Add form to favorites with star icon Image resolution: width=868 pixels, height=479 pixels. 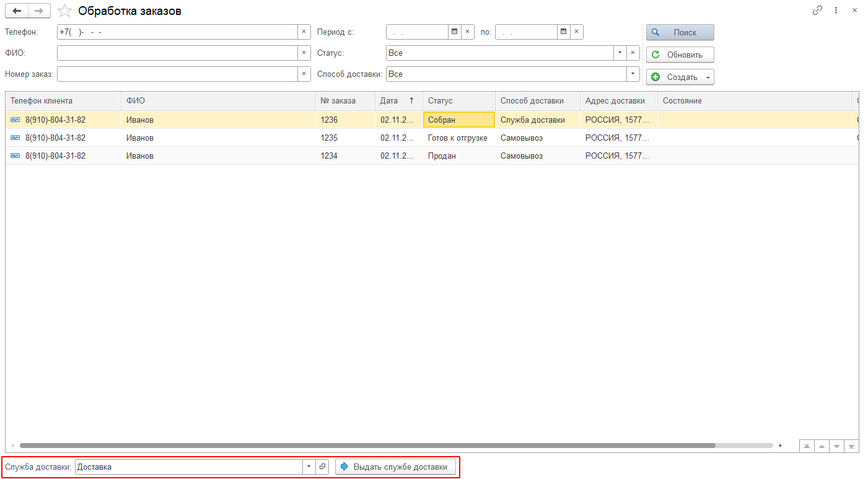tap(65, 11)
